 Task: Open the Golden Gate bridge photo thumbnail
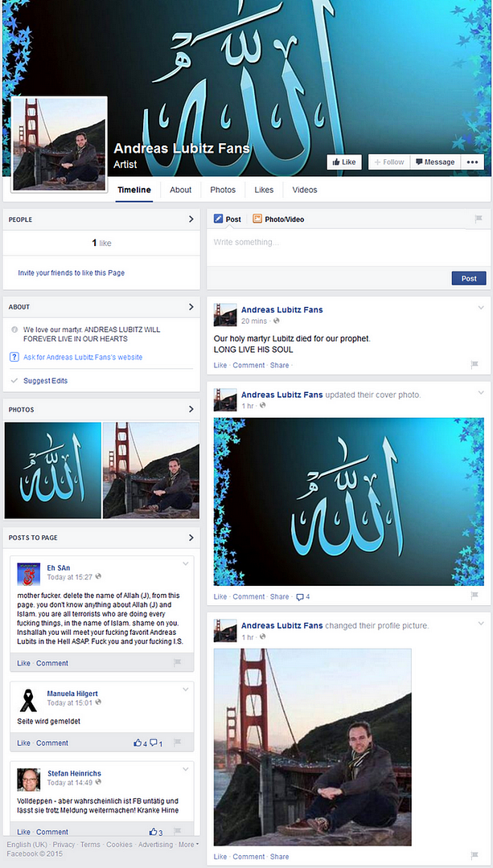[x=151, y=470]
